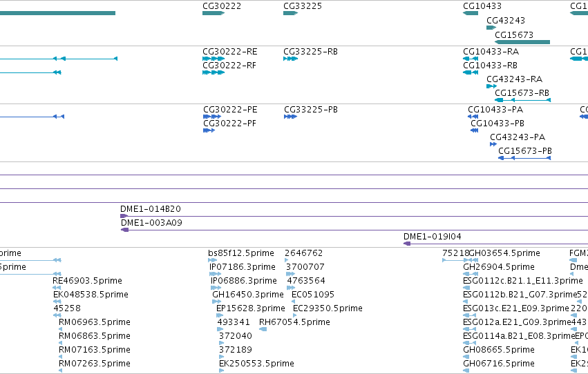Select feature 3700707

click(305, 267)
